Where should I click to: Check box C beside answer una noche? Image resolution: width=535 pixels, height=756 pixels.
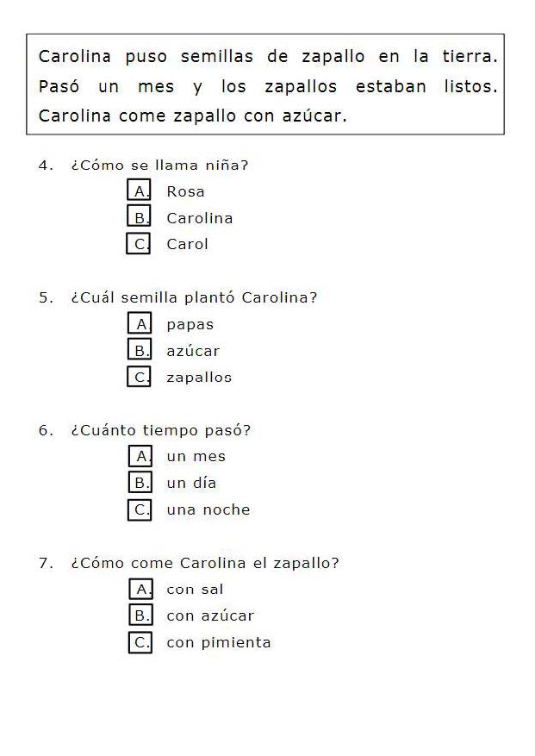[140, 509]
